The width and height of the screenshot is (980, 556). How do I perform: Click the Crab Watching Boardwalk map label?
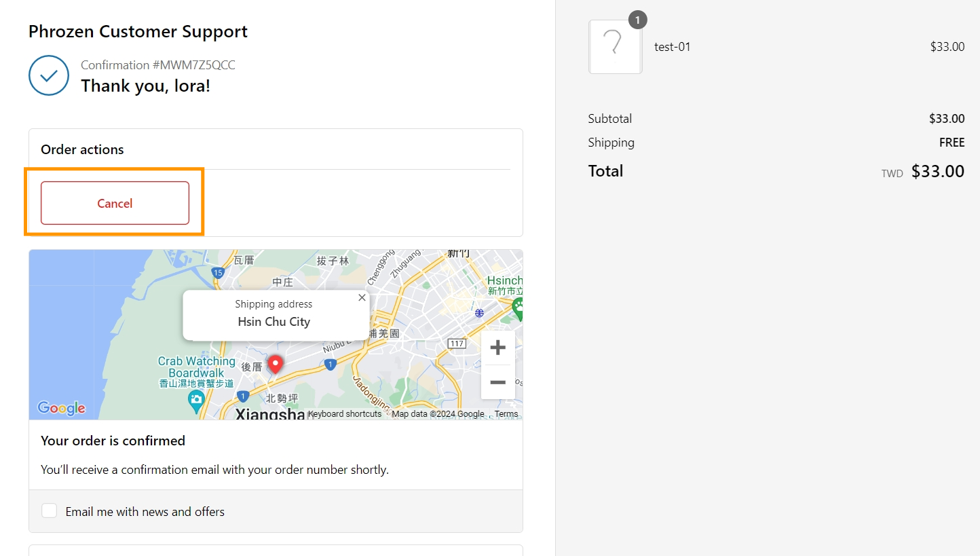click(196, 367)
